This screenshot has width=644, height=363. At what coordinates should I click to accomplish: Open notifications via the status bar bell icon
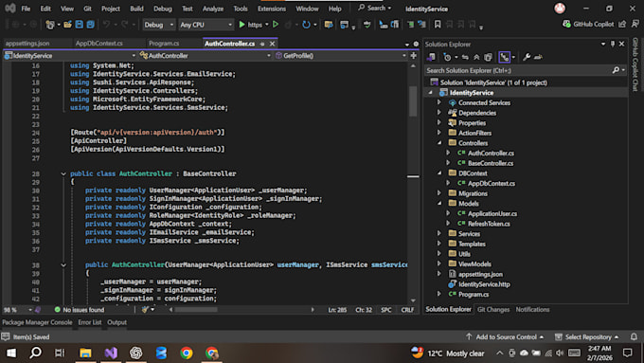(x=634, y=336)
